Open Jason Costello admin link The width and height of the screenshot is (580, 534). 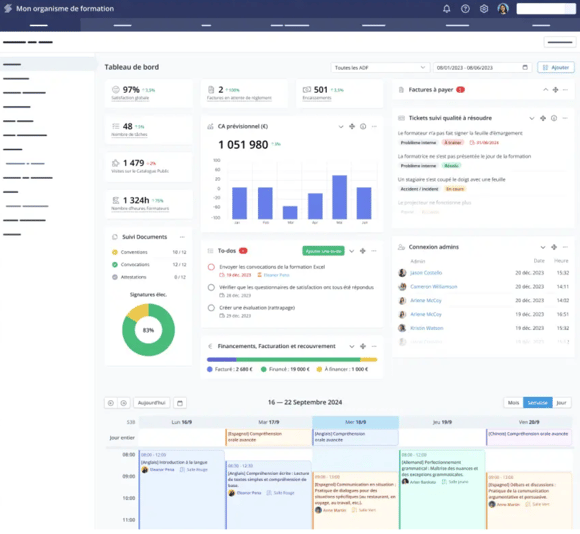click(426, 273)
